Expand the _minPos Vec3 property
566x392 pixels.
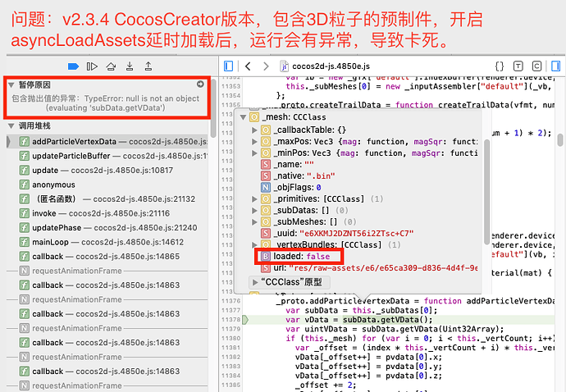tap(254, 153)
